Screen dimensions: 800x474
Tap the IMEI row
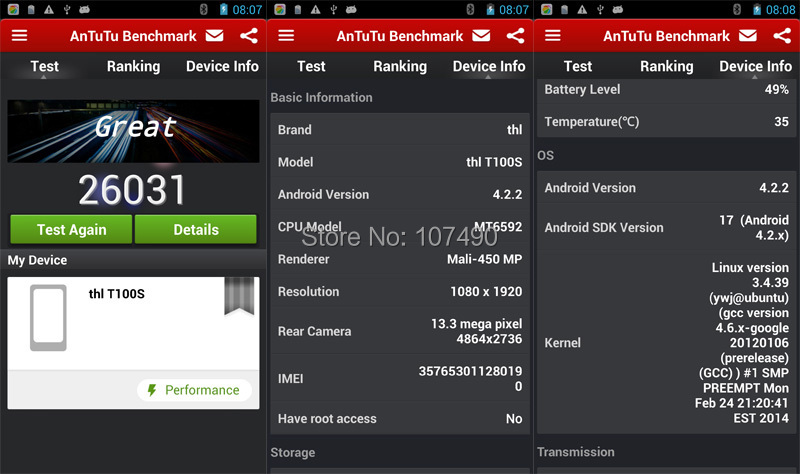coord(400,379)
